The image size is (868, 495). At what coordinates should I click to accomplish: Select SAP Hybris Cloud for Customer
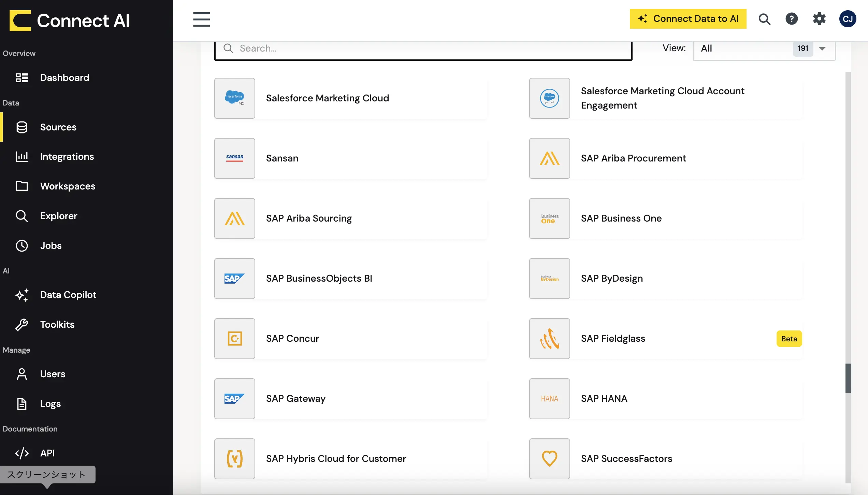[351, 459]
